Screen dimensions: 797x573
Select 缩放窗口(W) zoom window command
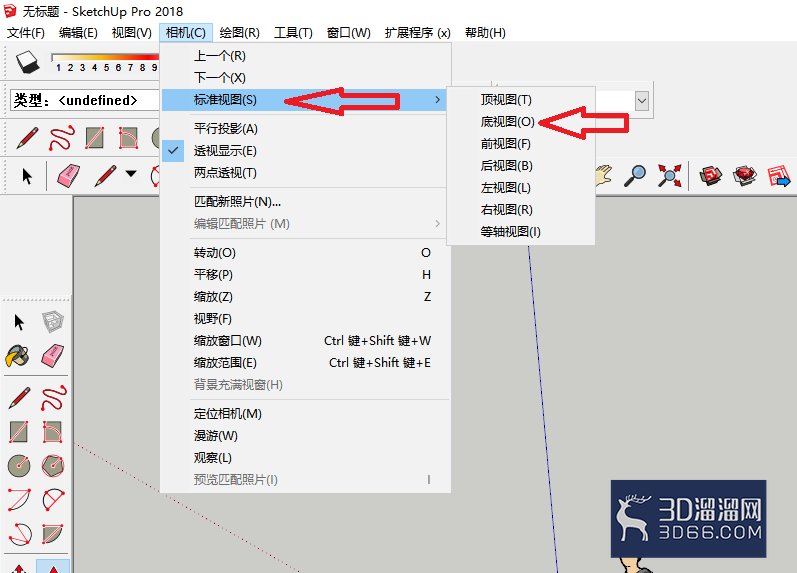pyautogui.click(x=306, y=341)
